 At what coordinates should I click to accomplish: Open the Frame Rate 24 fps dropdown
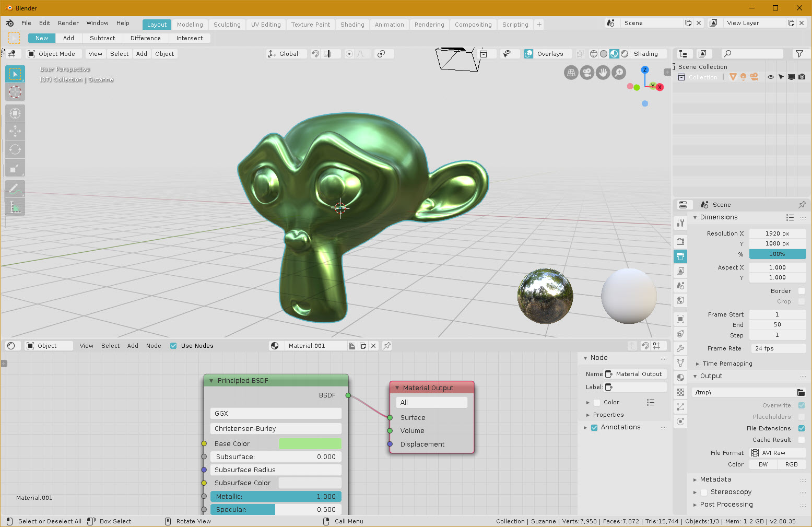pos(778,348)
